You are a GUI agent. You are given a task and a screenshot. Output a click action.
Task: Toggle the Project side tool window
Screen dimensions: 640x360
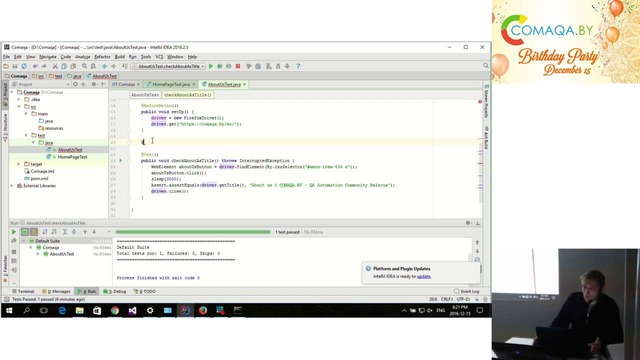5,94
